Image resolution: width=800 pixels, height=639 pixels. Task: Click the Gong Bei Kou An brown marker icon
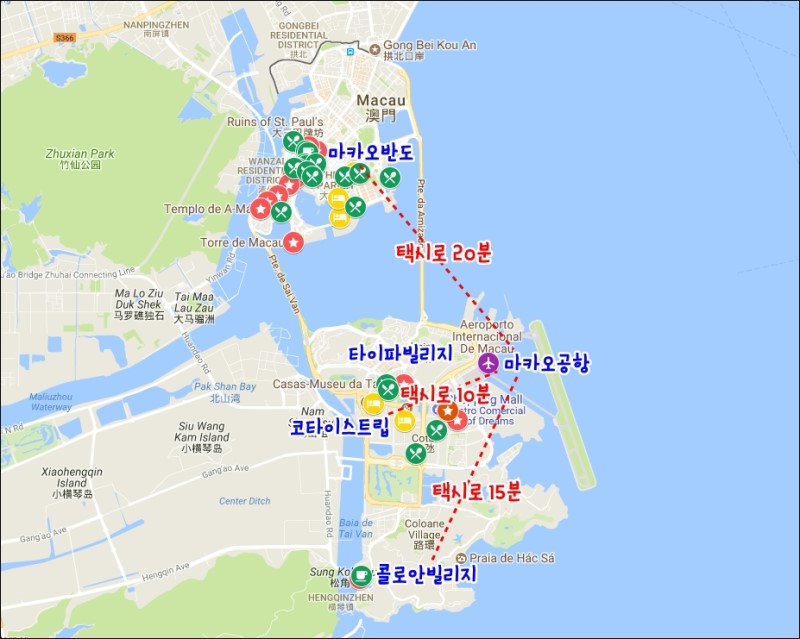375,49
